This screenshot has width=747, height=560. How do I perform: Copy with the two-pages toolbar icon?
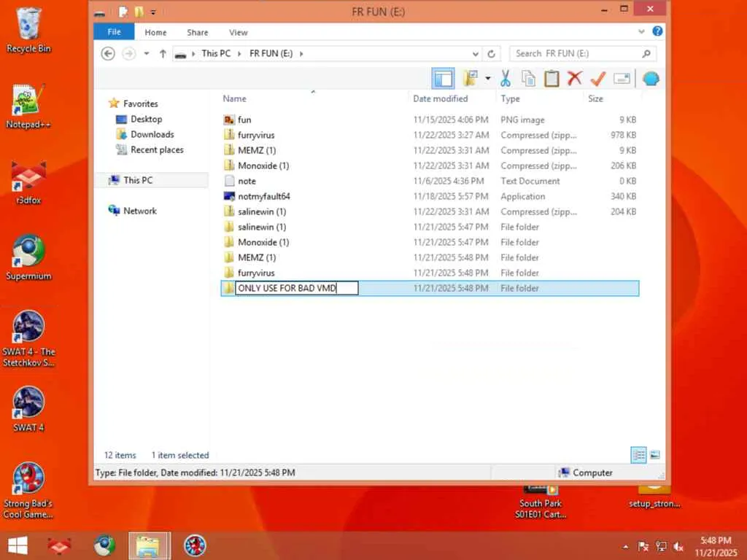pyautogui.click(x=528, y=79)
